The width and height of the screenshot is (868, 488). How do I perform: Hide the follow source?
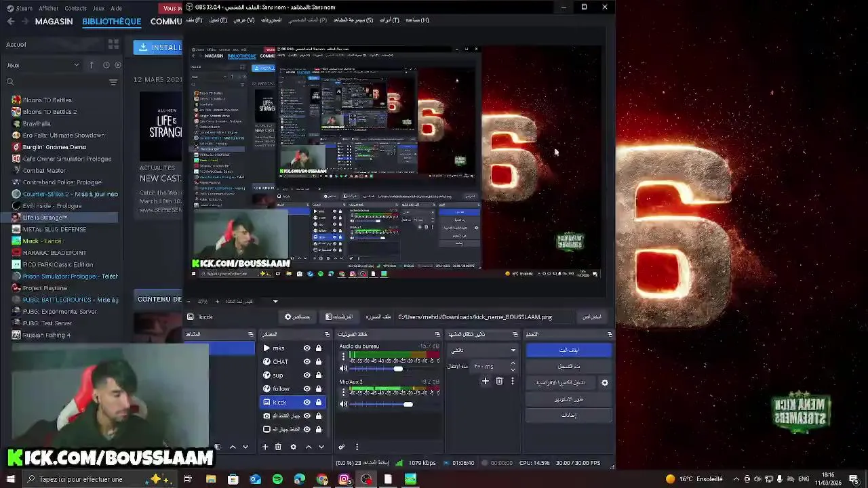pyautogui.click(x=307, y=388)
